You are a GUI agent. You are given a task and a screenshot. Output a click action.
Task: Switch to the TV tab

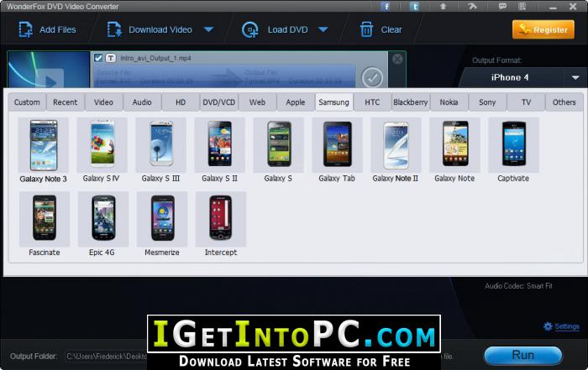(526, 102)
